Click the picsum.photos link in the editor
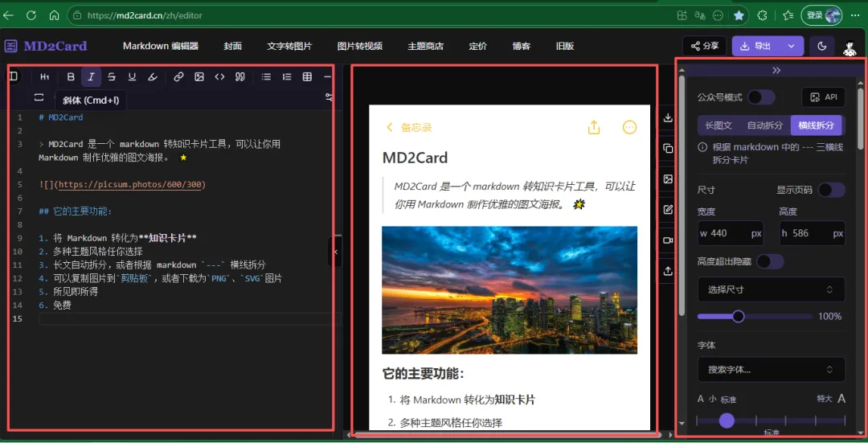Image resolution: width=868 pixels, height=443 pixels. pyautogui.click(x=132, y=184)
